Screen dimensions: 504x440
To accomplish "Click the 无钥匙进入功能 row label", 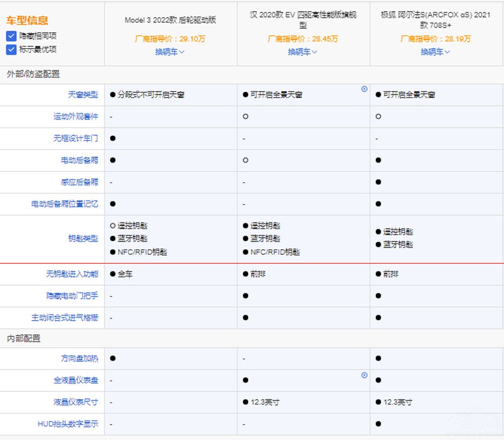I will [72, 274].
